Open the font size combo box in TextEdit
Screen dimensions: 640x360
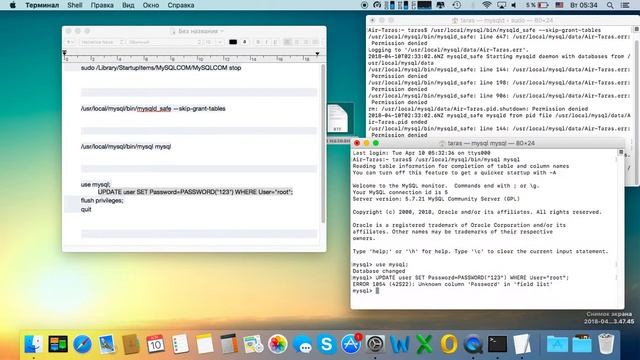pyautogui.click(x=213, y=42)
